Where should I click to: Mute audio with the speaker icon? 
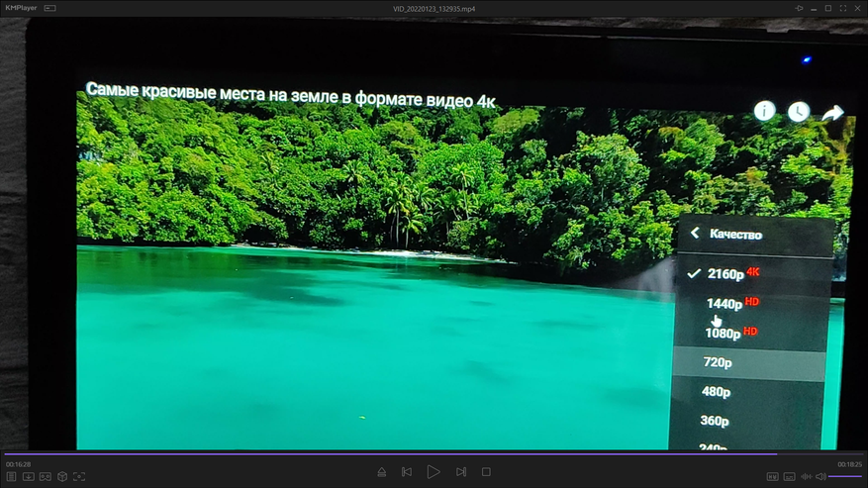click(x=820, y=477)
